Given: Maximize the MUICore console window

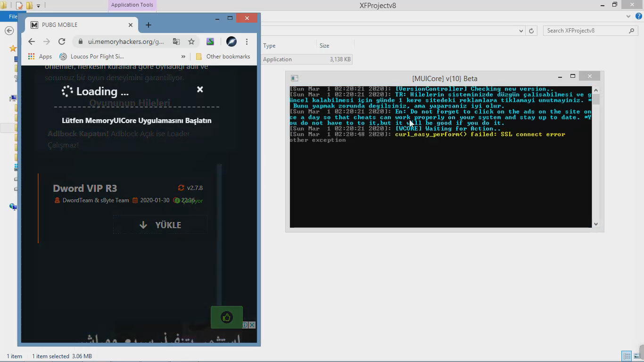Looking at the screenshot, I should [x=573, y=76].
